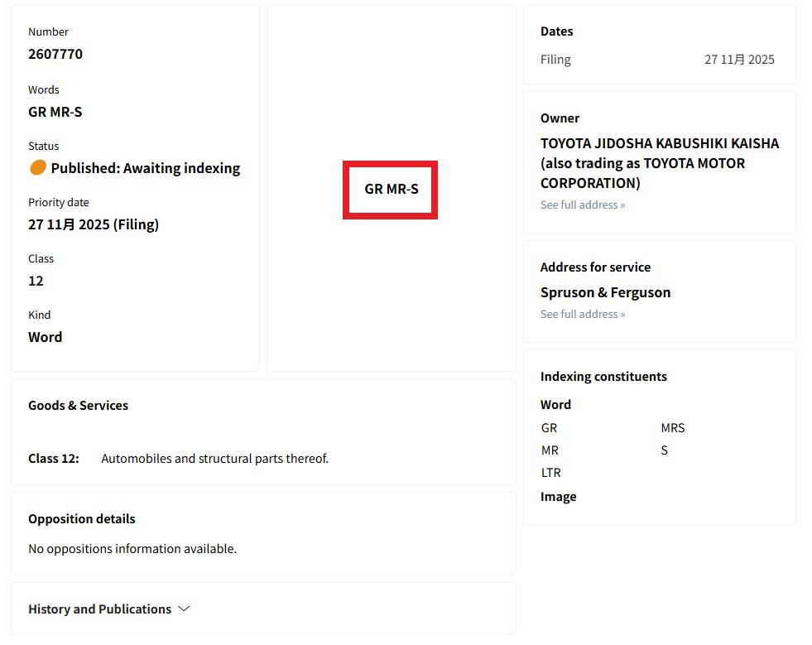The height and width of the screenshot is (645, 812).
Task: Click the chevron beside History and Publications
Action: tap(184, 609)
